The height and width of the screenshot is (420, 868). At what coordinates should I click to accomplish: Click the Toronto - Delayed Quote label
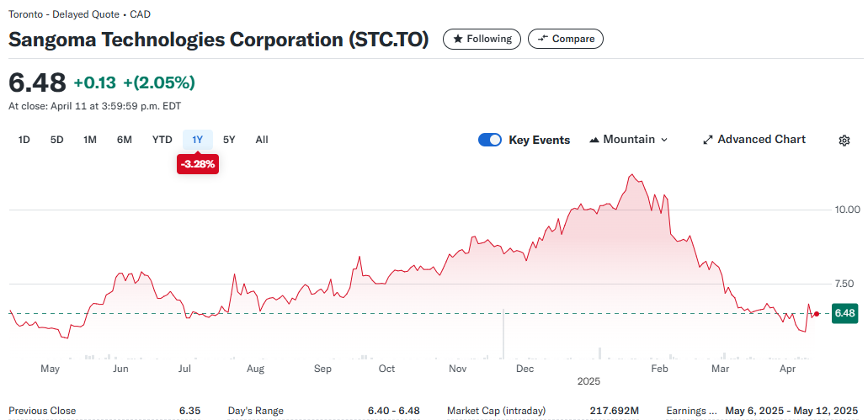tap(79, 14)
